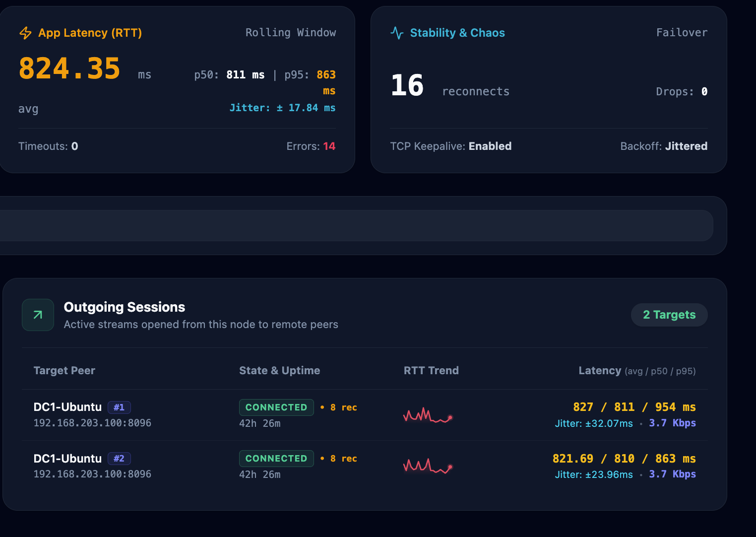The width and height of the screenshot is (756, 537).
Task: Open RTT trend sparkline for DC1-Ubuntu #2
Action: coord(428,466)
